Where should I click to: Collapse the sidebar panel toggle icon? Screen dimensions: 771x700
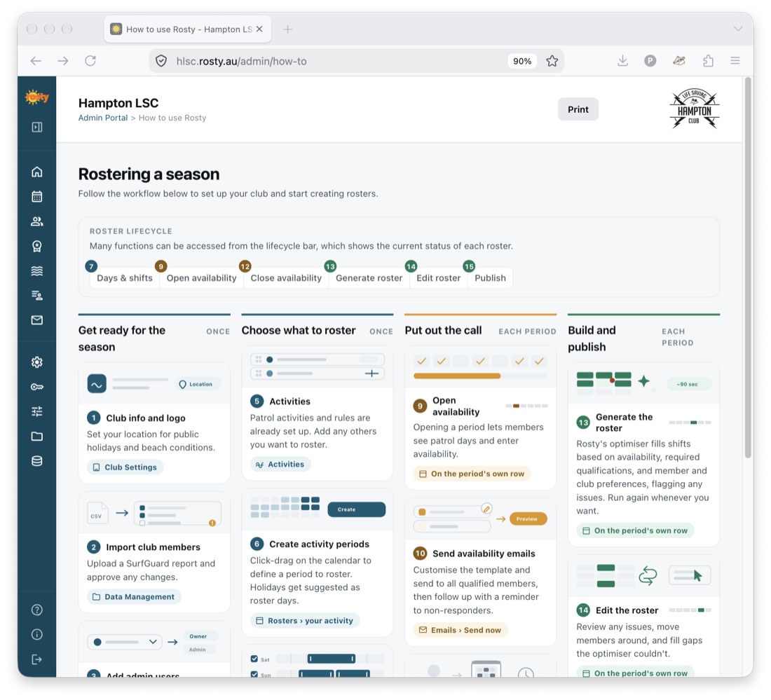pos(37,128)
